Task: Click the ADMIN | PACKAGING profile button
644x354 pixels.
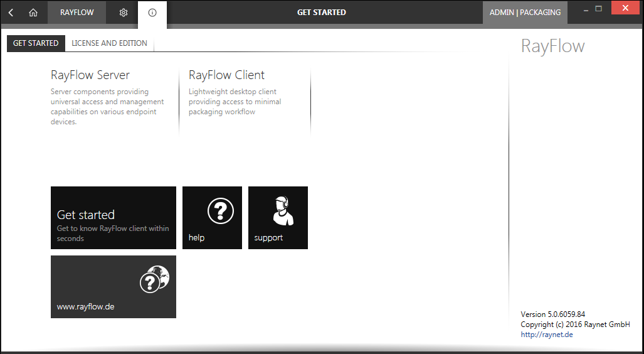Action: click(x=525, y=13)
